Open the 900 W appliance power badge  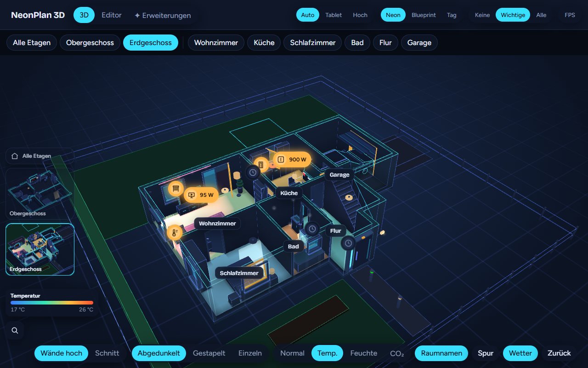(x=292, y=160)
